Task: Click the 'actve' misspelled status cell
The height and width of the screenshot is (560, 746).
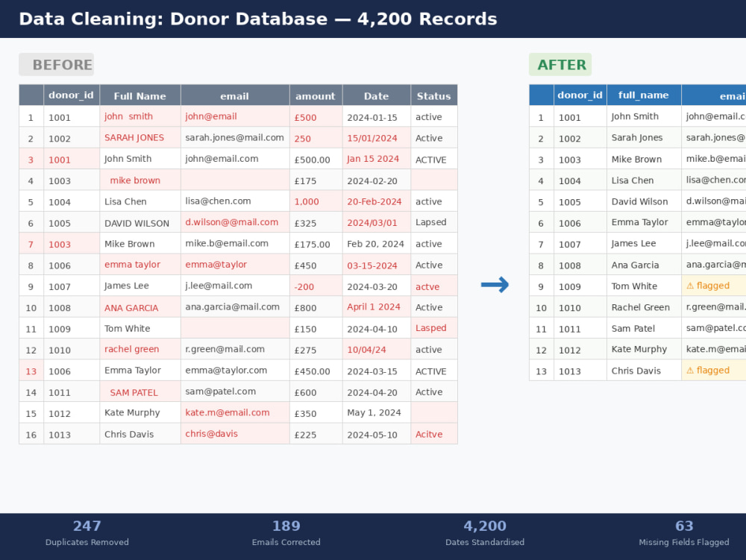Action: point(434,286)
